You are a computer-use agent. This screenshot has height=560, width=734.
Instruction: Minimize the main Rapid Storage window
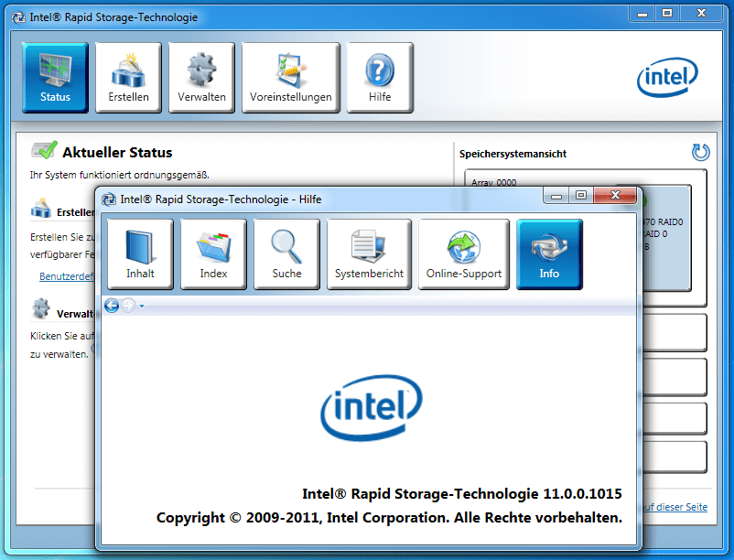coord(642,14)
